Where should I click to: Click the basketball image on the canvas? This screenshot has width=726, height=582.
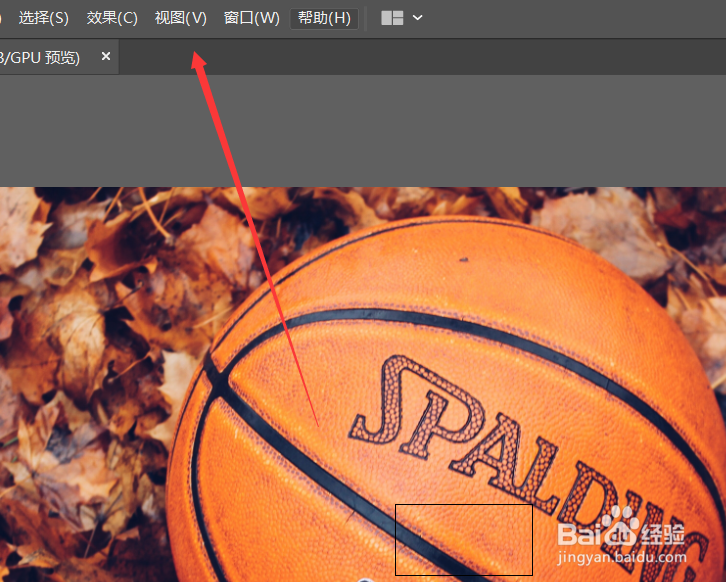click(363, 384)
